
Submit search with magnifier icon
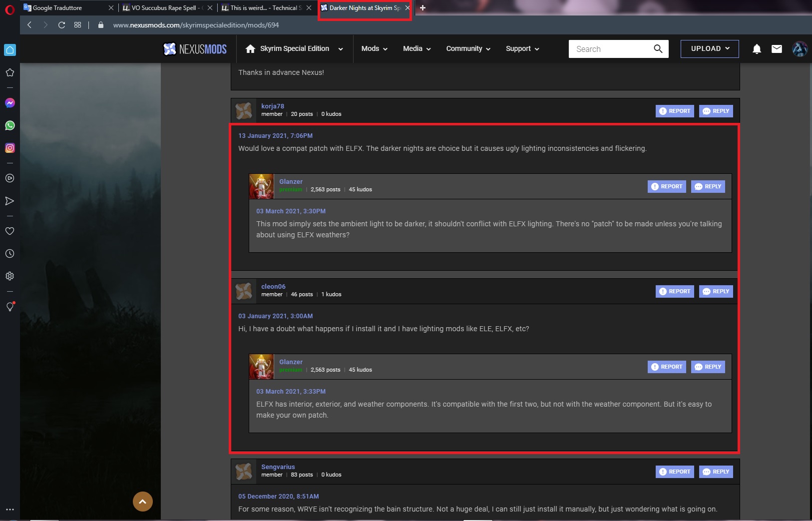click(658, 49)
